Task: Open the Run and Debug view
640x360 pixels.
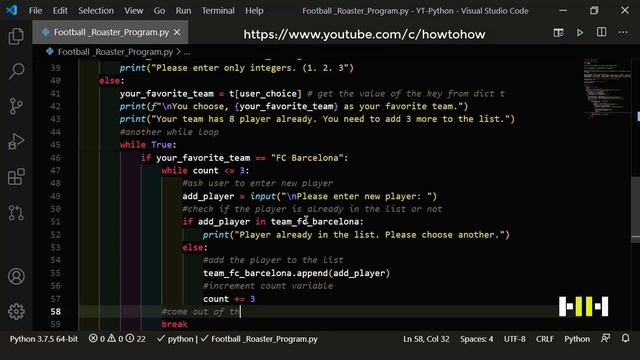Action: (16, 142)
